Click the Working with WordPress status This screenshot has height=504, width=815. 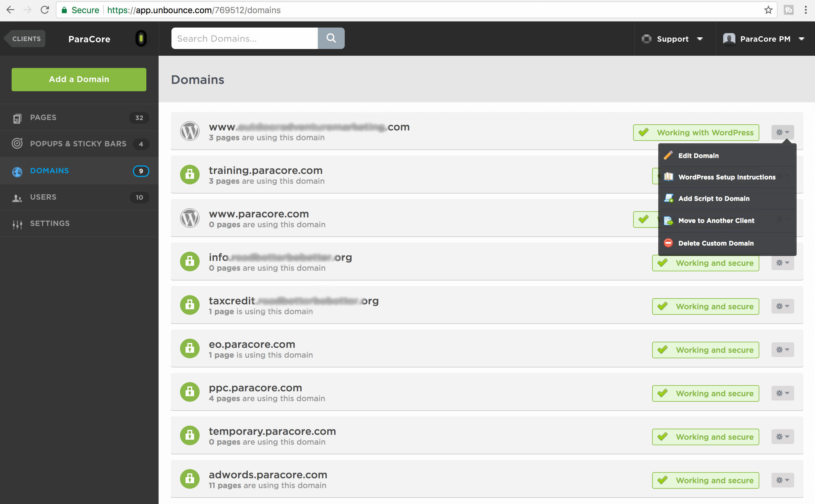(696, 133)
